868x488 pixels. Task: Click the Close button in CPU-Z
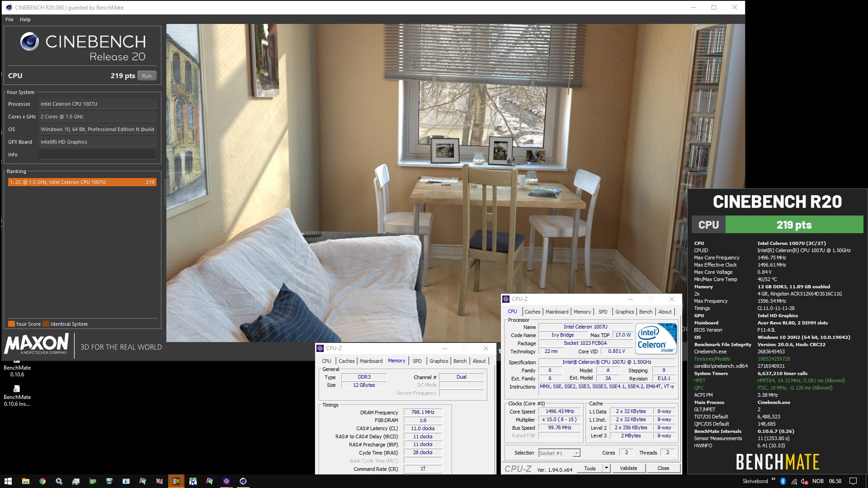click(x=663, y=468)
